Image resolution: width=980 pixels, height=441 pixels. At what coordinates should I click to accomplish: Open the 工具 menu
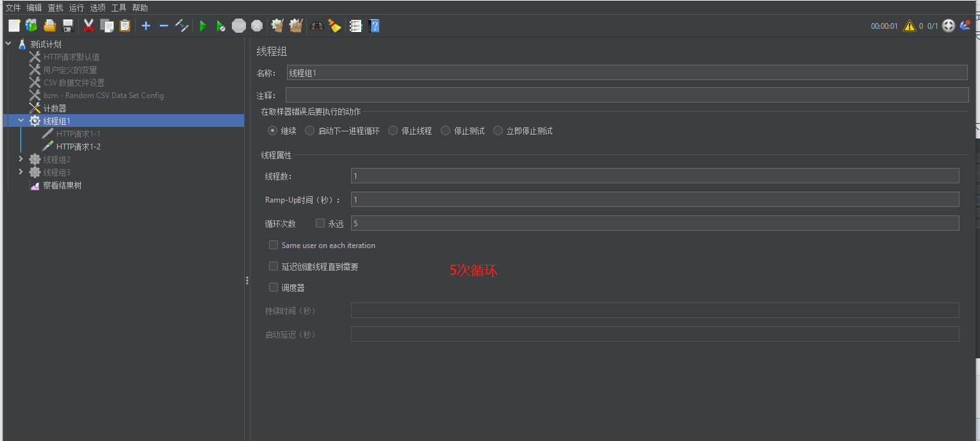pos(118,8)
